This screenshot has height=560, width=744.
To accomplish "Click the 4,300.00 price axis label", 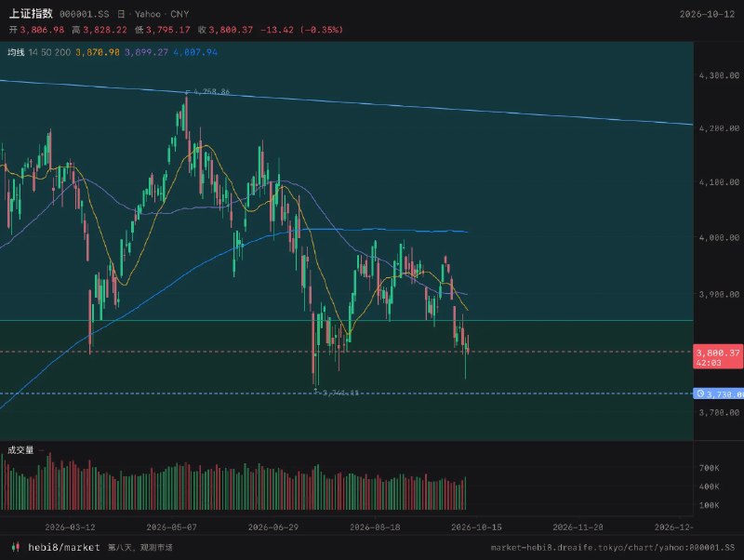I will coord(719,75).
